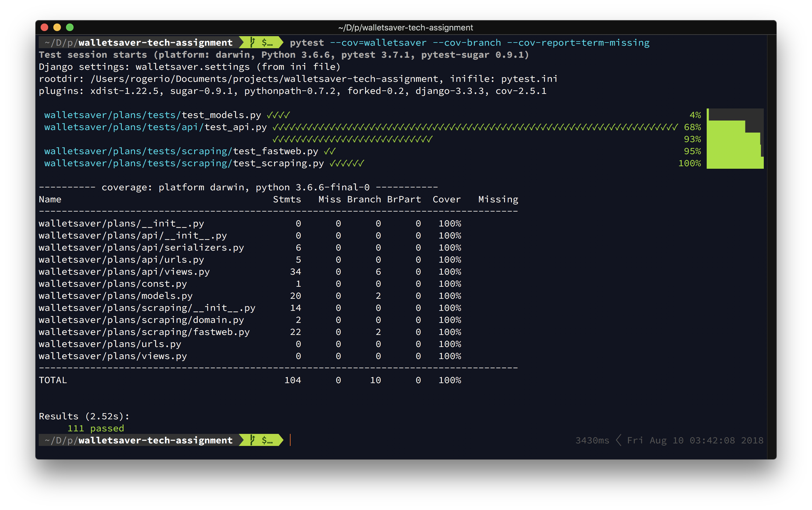This screenshot has width=812, height=510.
Task: Click the pytest command text
Action: coord(306,43)
